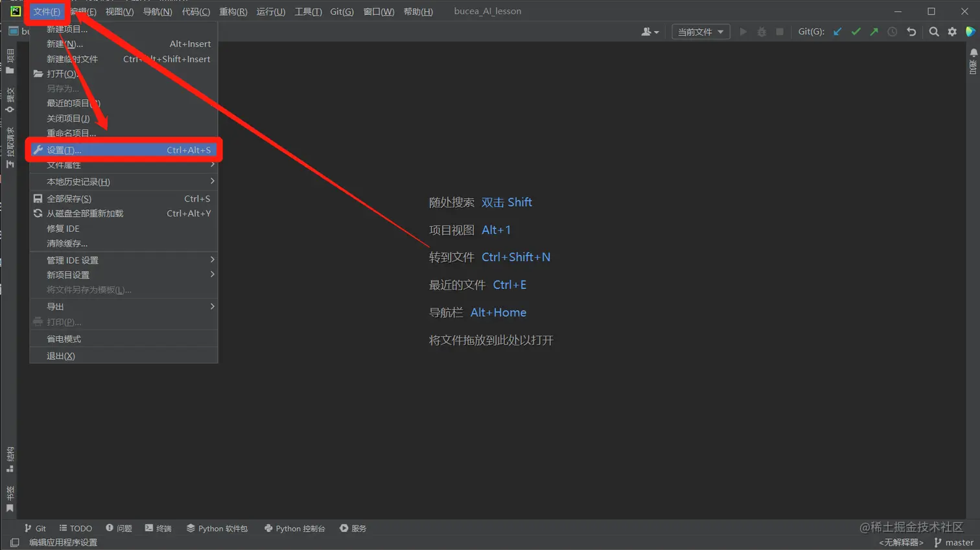Viewport: 980px width, 550px height.
Task: Open the Python 控制台 tool window
Action: [x=294, y=528]
